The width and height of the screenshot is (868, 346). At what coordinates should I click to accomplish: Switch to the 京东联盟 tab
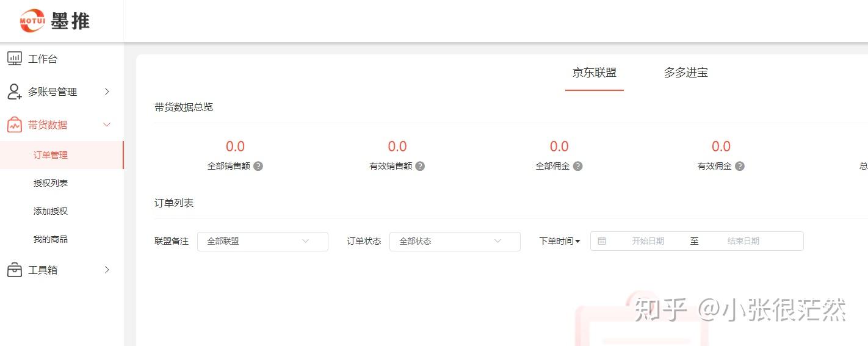pyautogui.click(x=595, y=73)
